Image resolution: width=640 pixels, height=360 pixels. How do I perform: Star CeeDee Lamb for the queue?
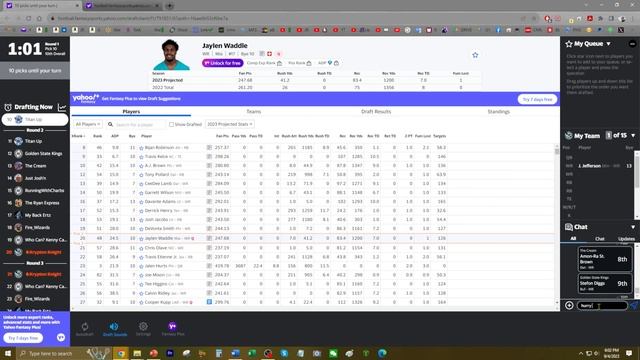[x=141, y=184]
